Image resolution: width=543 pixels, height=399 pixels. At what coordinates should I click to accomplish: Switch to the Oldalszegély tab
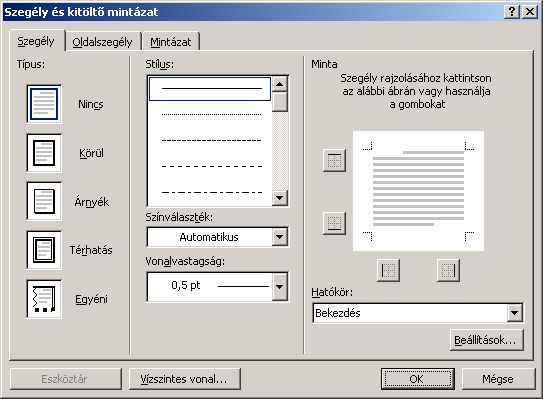[102, 42]
